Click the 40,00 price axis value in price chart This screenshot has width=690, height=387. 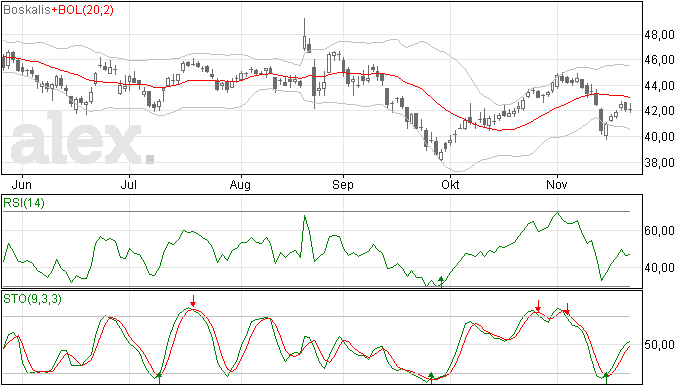(659, 137)
